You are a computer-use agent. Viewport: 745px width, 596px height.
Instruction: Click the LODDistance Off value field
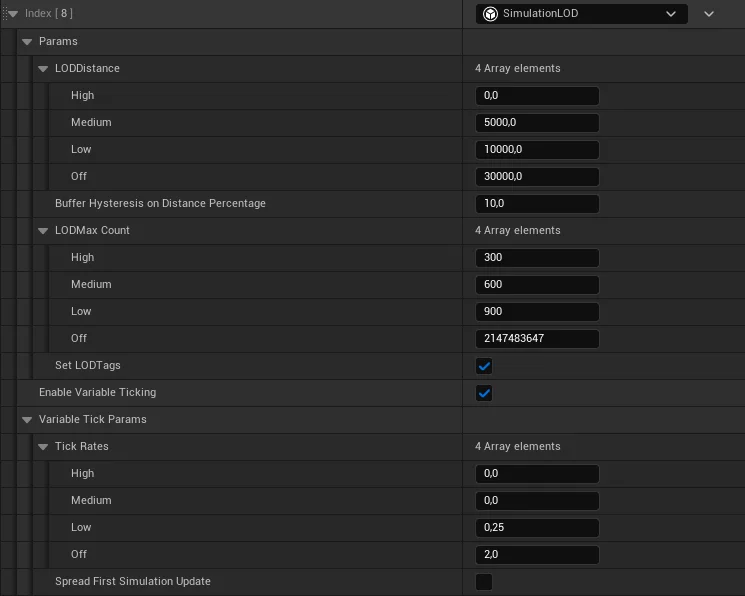click(x=537, y=177)
